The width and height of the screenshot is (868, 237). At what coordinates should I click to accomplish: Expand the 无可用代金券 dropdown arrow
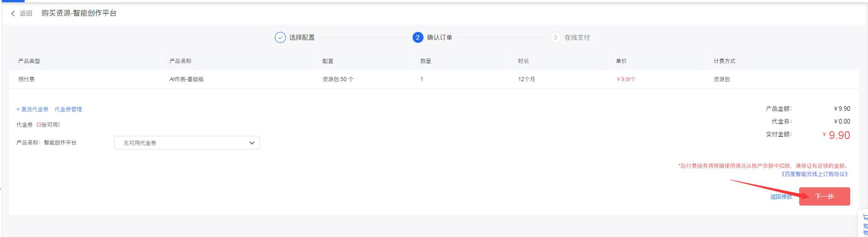[252, 143]
